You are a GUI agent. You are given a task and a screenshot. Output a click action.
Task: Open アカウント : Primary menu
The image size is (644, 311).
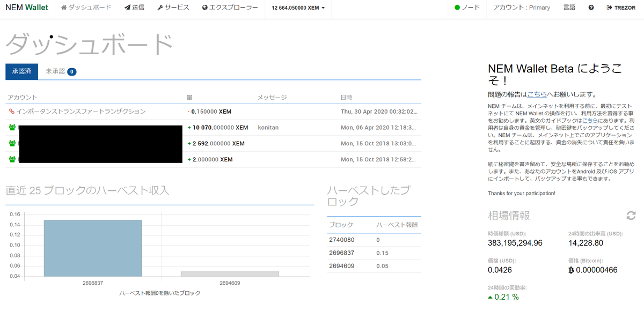point(522,8)
